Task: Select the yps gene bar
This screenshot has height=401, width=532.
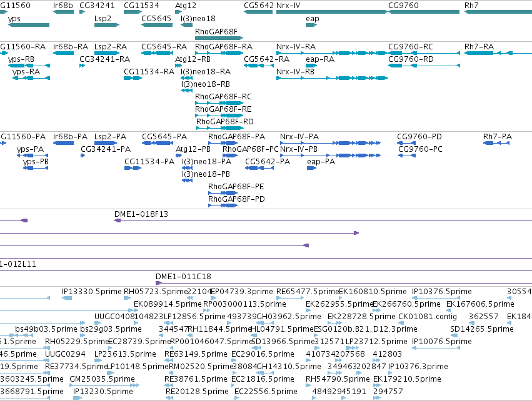Action: click(29, 25)
